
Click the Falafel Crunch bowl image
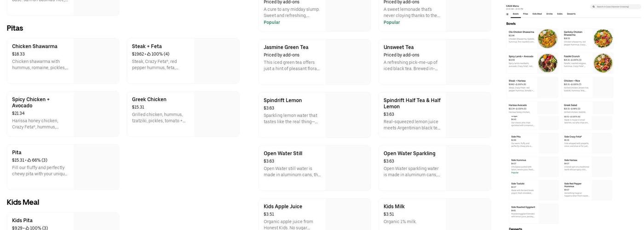pyautogui.click(x=603, y=63)
